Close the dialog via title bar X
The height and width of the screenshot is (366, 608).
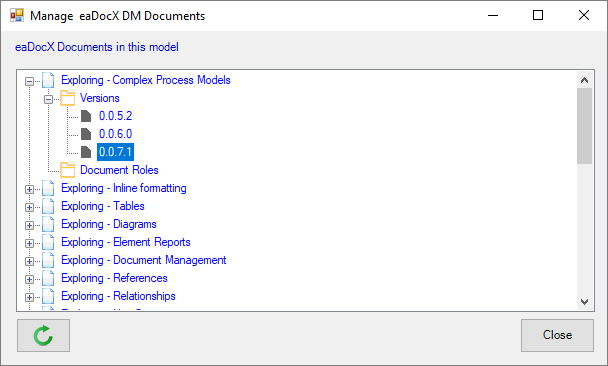pos(584,16)
